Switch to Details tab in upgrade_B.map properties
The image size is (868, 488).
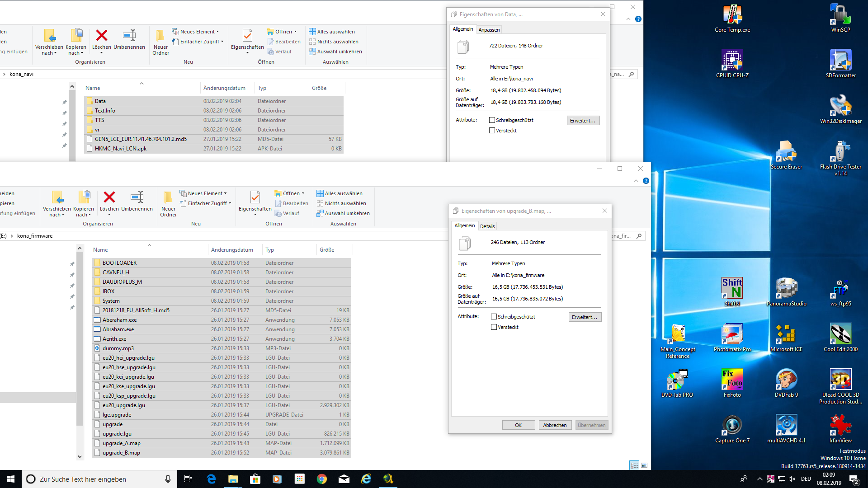[x=487, y=226]
